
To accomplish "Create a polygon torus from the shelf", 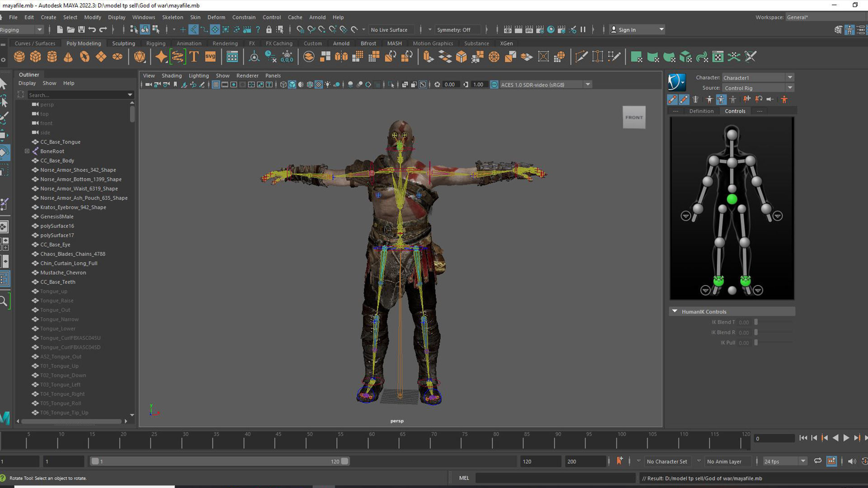I will [x=85, y=57].
